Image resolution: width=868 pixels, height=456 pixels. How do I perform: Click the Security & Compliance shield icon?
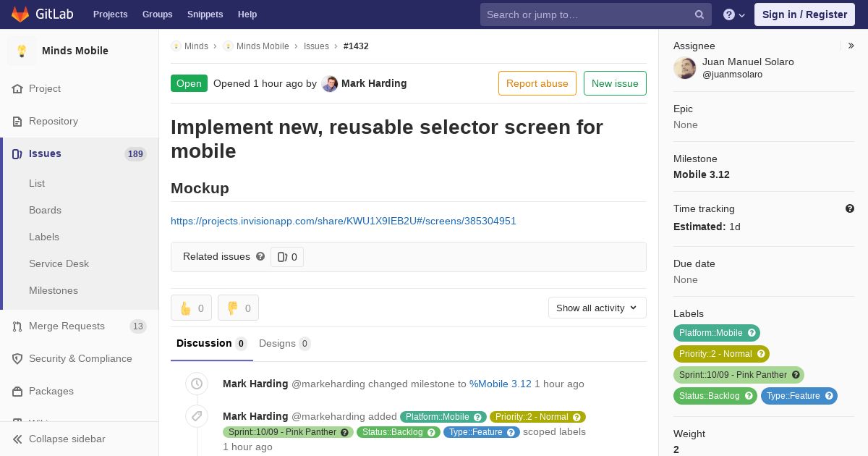[x=17, y=358]
